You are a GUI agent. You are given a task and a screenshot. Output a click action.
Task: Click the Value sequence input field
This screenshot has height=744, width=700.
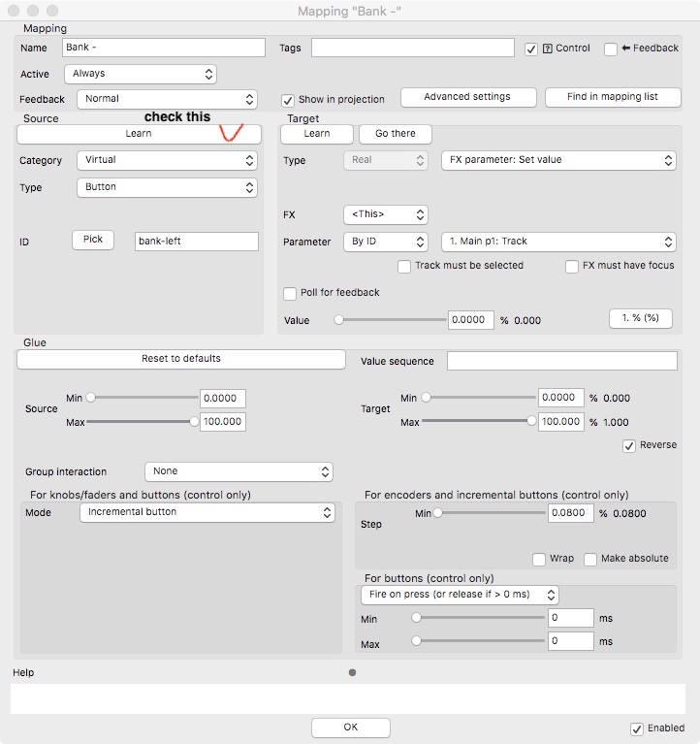click(x=562, y=361)
